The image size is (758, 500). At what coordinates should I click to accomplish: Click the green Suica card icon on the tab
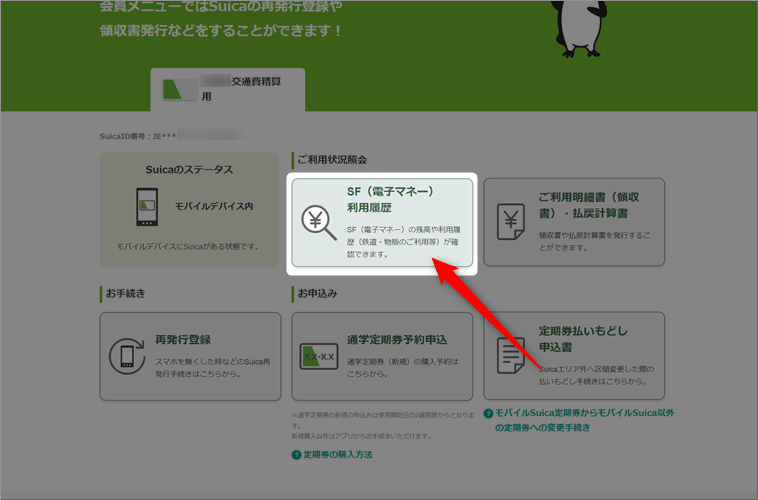tap(180, 88)
